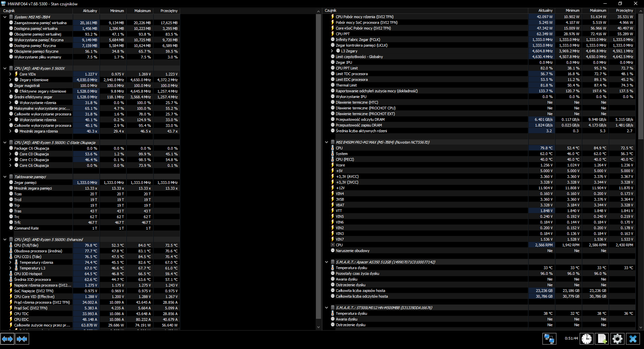Viewport: 644px width, 349px height.
Task: Click the thermometer icon of Temperatura dysku Apacer
Action: (x=332, y=268)
